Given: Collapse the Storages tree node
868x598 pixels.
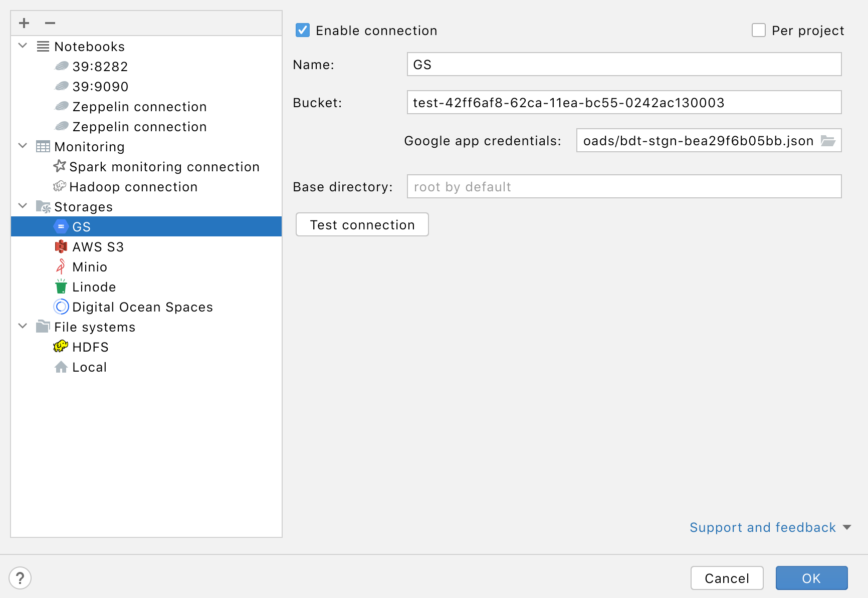Looking at the screenshot, I should [22, 205].
